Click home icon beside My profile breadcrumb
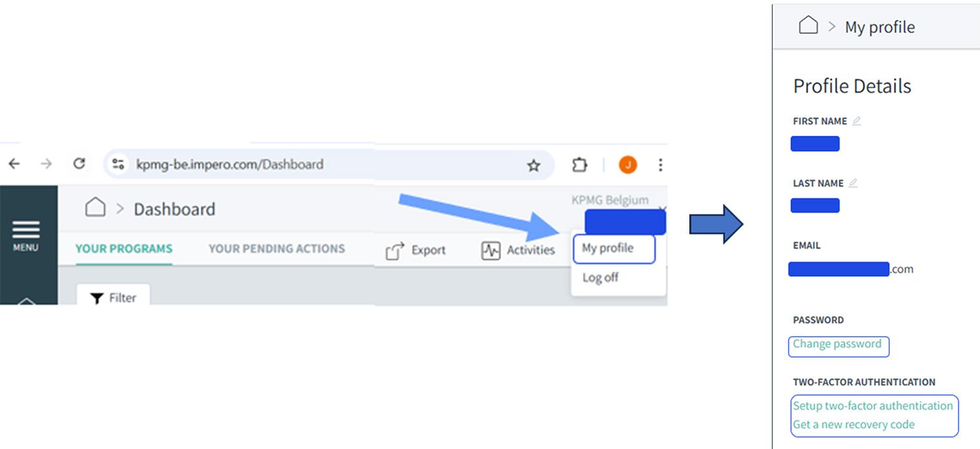The width and height of the screenshot is (980, 449). pyautogui.click(x=809, y=26)
